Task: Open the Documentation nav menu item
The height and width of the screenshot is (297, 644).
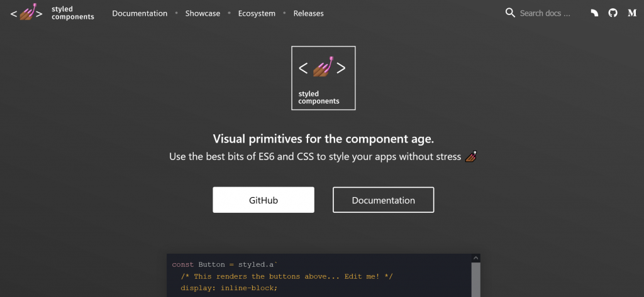Action: coord(140,14)
